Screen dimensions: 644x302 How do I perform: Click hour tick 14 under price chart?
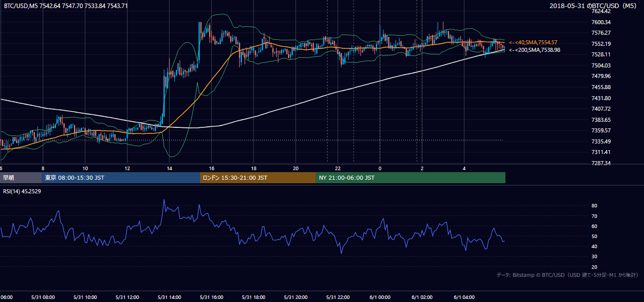click(169, 168)
